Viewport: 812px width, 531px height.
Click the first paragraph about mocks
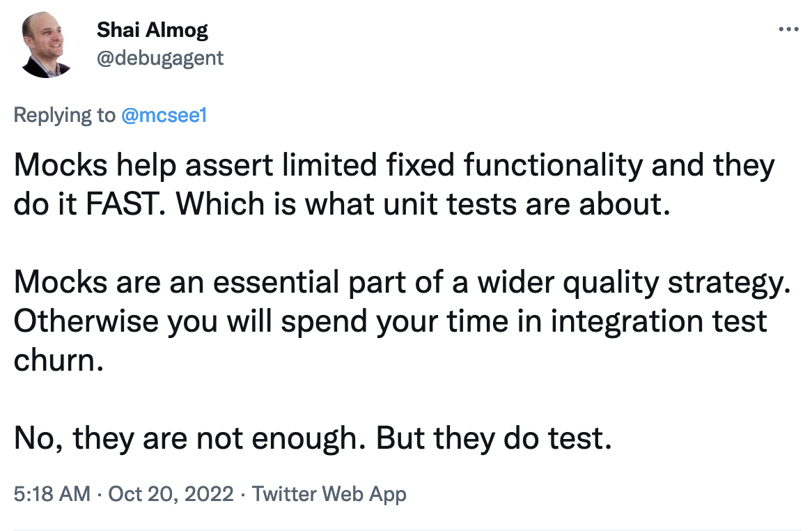pos(348,184)
